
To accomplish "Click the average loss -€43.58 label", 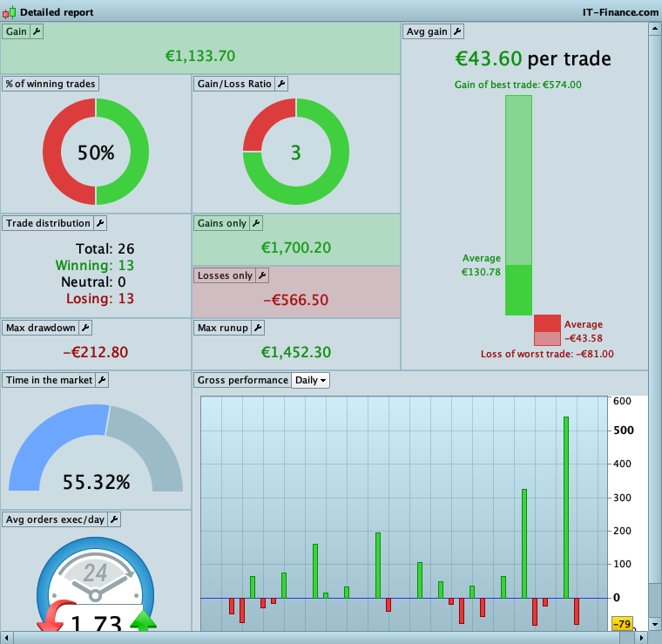I will pyautogui.click(x=584, y=331).
